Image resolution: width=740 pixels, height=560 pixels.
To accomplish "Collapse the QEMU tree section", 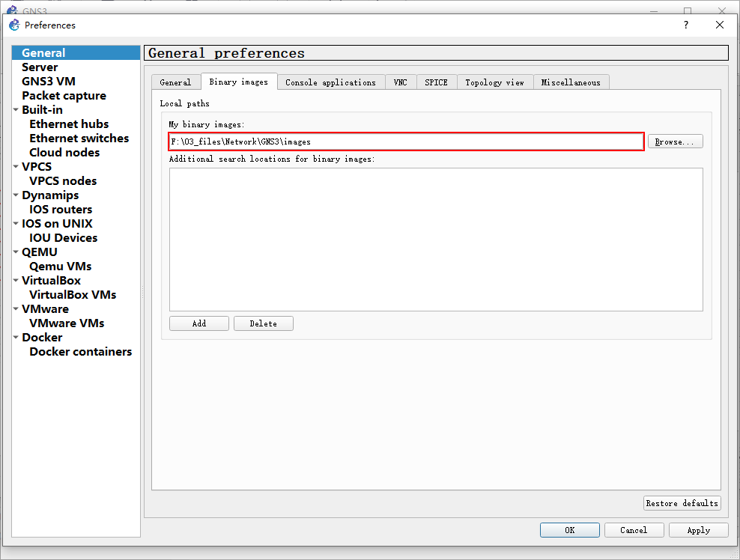I will [x=16, y=252].
